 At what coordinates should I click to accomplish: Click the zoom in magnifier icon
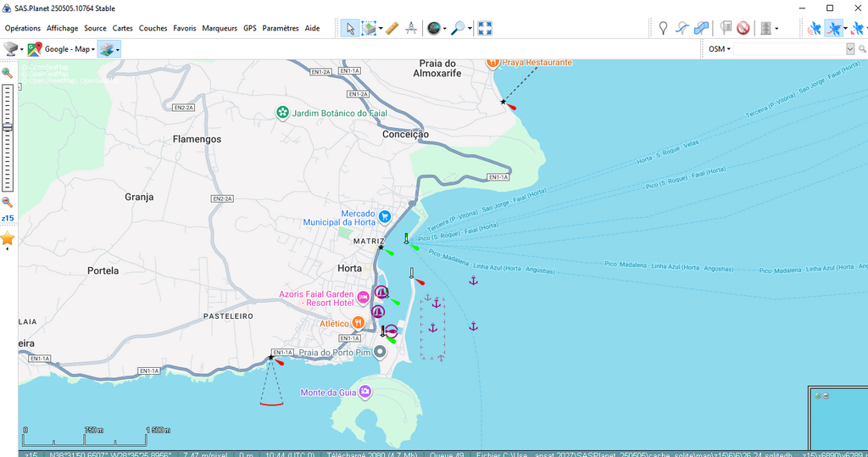click(x=8, y=73)
